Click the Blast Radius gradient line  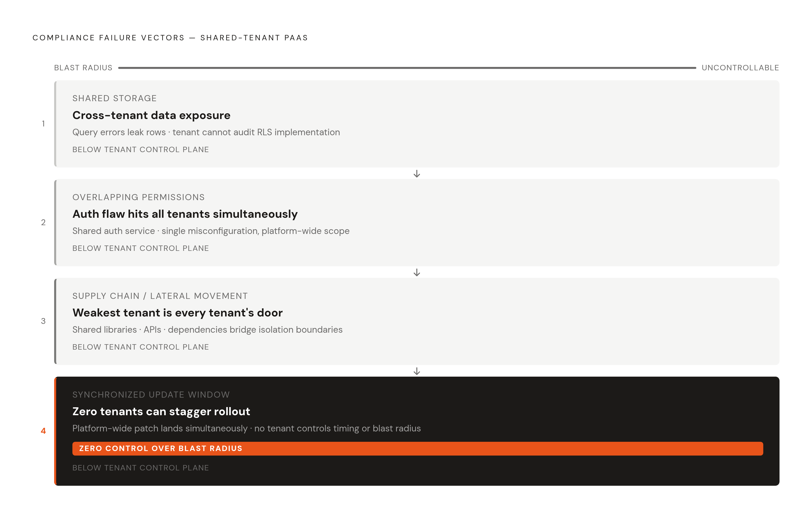pos(407,68)
